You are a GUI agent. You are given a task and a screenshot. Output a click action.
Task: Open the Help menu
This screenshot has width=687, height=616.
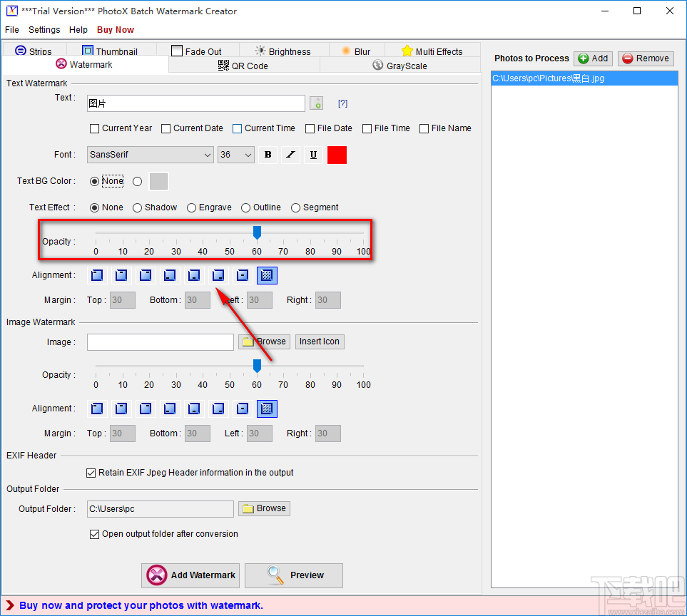78,30
